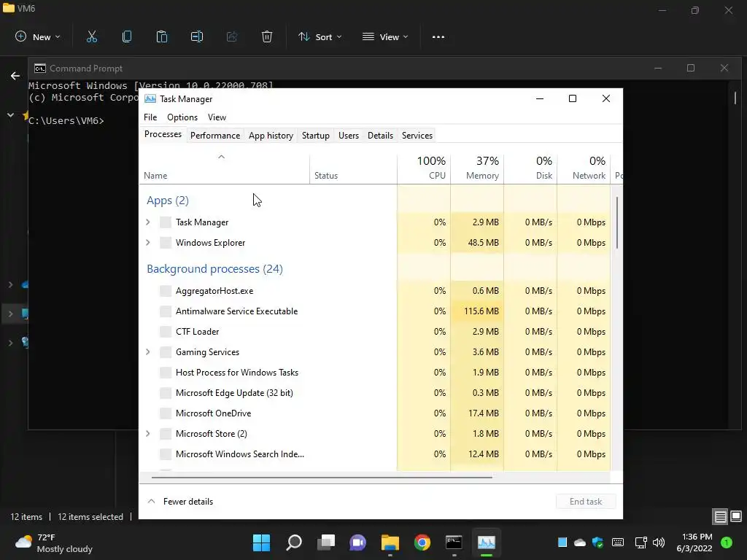Open the File menu in Task Manager
Image resolution: width=747 pixels, height=560 pixels.
pos(150,117)
